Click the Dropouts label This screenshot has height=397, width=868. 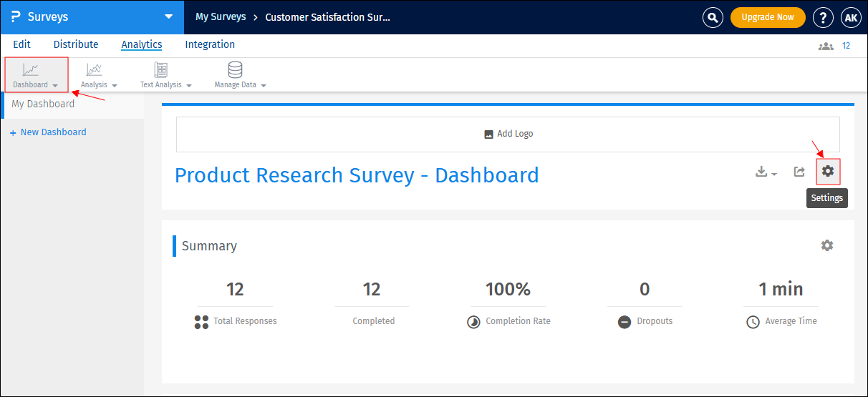click(x=655, y=321)
